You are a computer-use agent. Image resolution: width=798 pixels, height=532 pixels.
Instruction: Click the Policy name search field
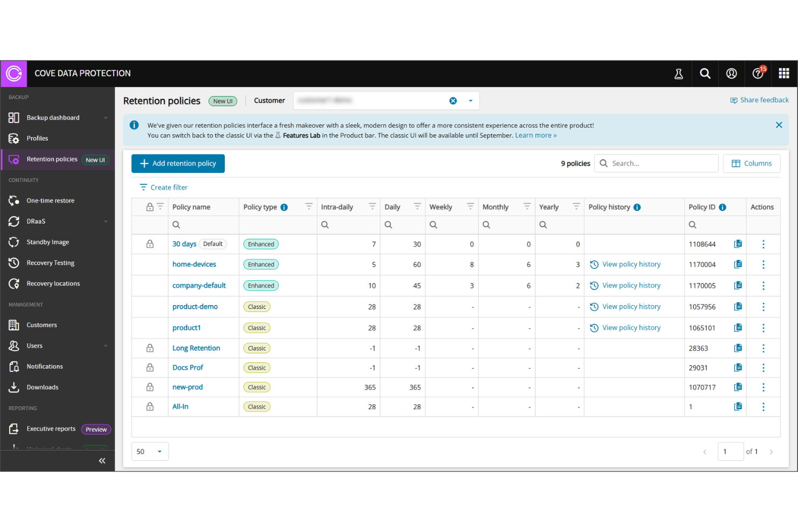point(203,225)
